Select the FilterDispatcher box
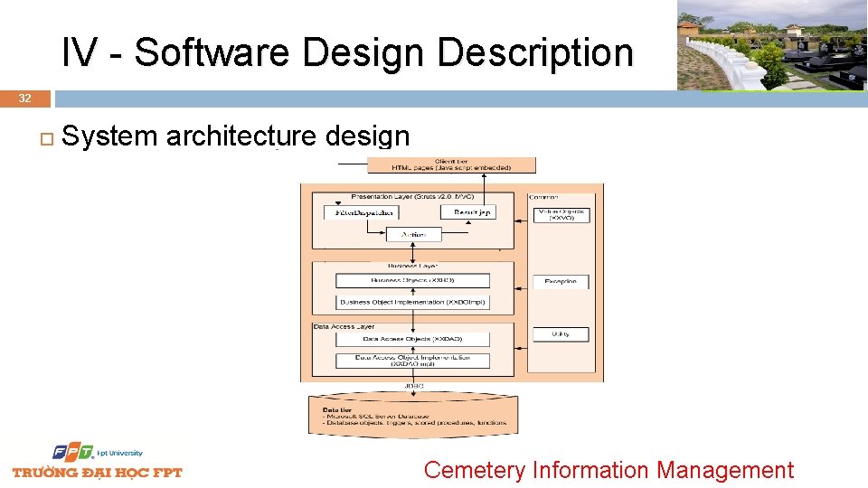This screenshot has width=868, height=488. tap(362, 212)
